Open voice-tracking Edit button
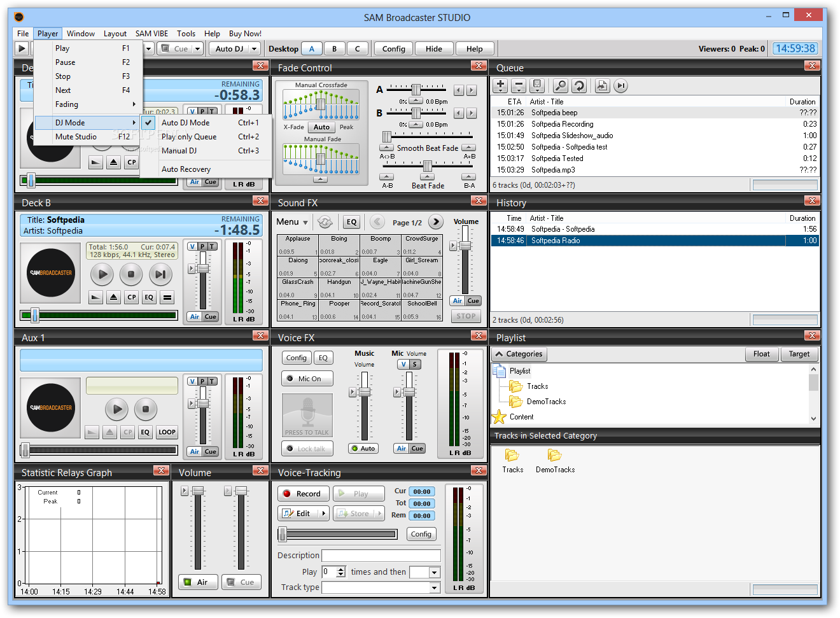This screenshot has width=840, height=618. click(x=297, y=514)
